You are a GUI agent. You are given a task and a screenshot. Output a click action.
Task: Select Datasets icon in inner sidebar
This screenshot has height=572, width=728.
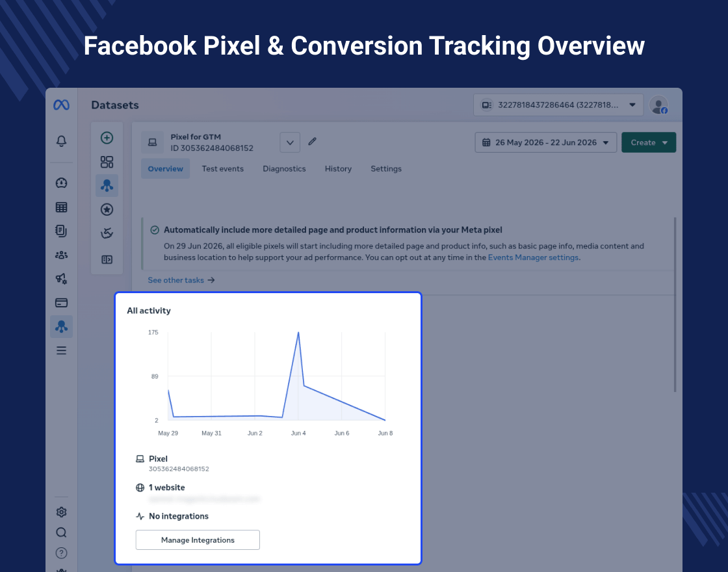[x=107, y=186]
